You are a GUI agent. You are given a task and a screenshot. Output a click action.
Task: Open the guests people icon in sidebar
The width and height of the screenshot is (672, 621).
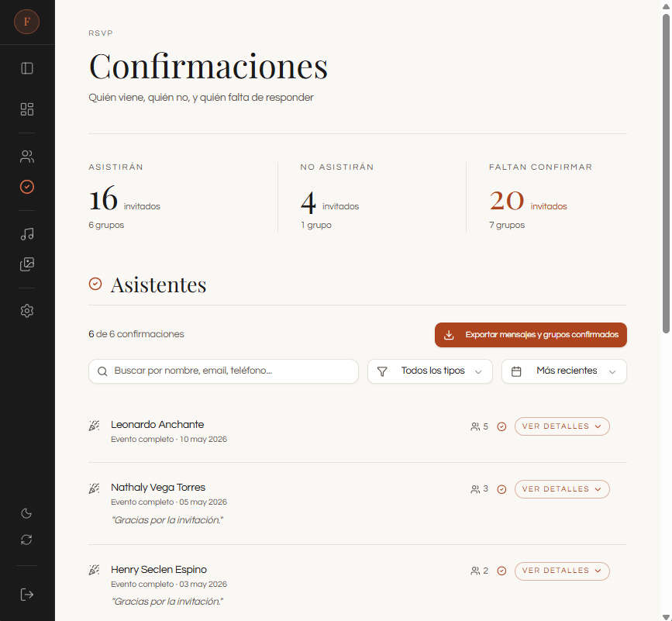(x=27, y=157)
